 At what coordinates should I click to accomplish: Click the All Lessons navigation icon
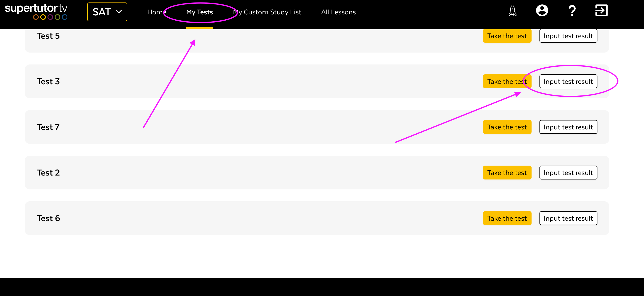click(339, 12)
